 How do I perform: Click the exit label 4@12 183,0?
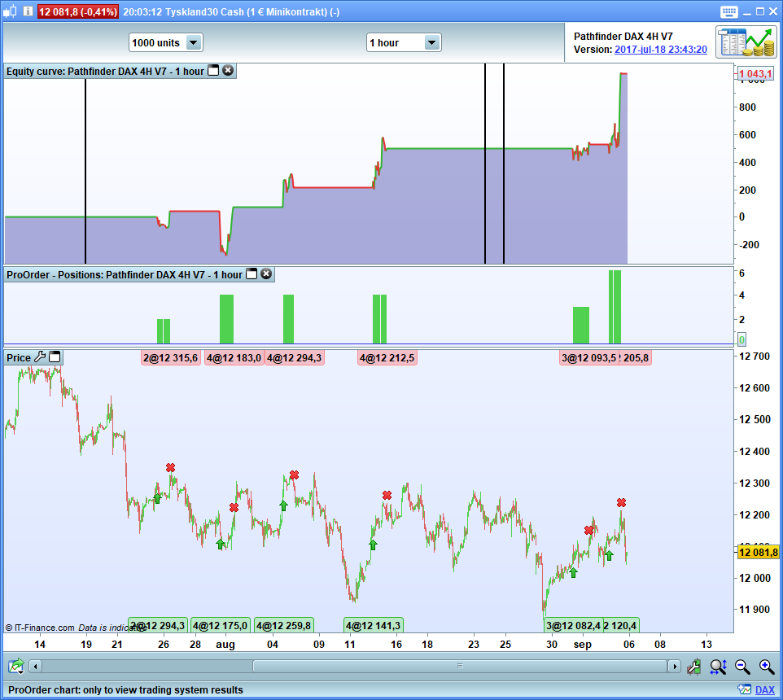pos(234,357)
